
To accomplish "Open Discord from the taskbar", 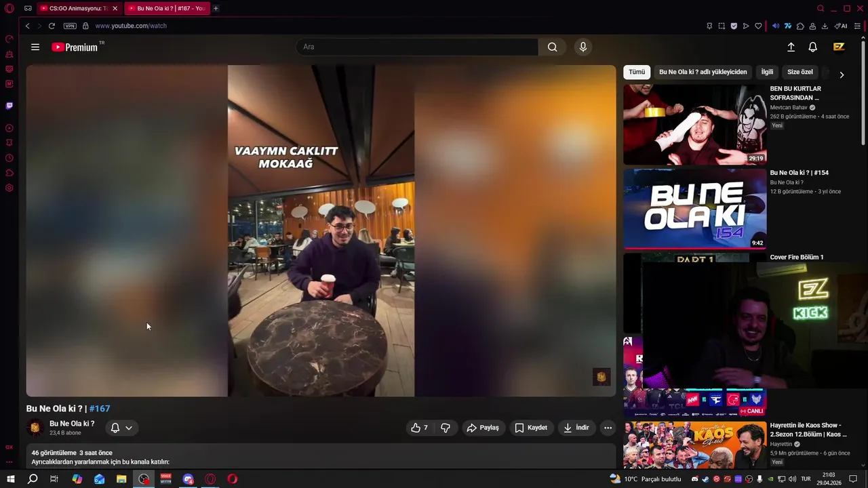I will 188,479.
